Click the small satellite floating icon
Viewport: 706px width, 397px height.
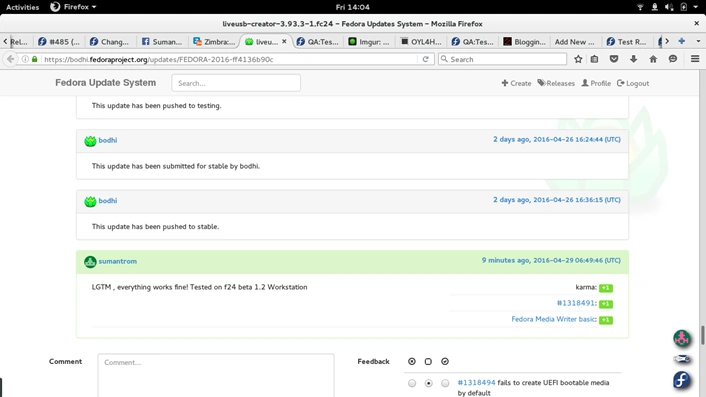(682, 359)
